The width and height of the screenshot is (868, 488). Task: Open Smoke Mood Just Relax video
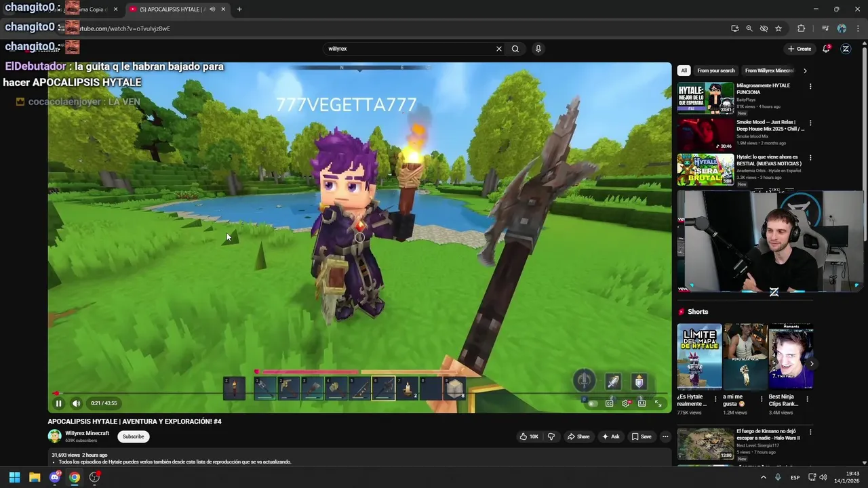click(x=705, y=134)
